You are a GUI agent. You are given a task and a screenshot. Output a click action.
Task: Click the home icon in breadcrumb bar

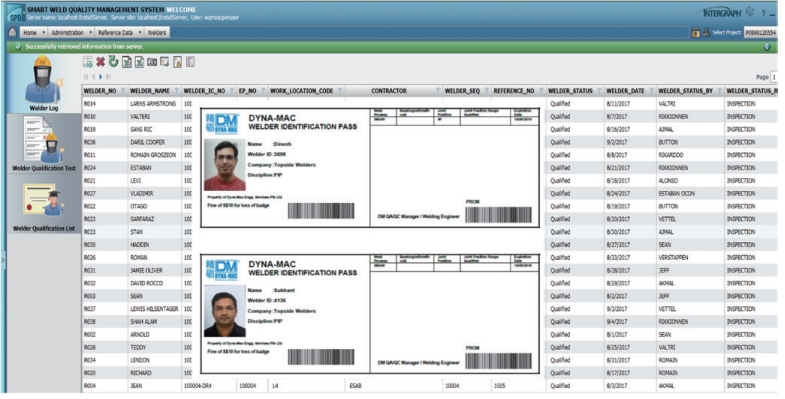(x=13, y=32)
